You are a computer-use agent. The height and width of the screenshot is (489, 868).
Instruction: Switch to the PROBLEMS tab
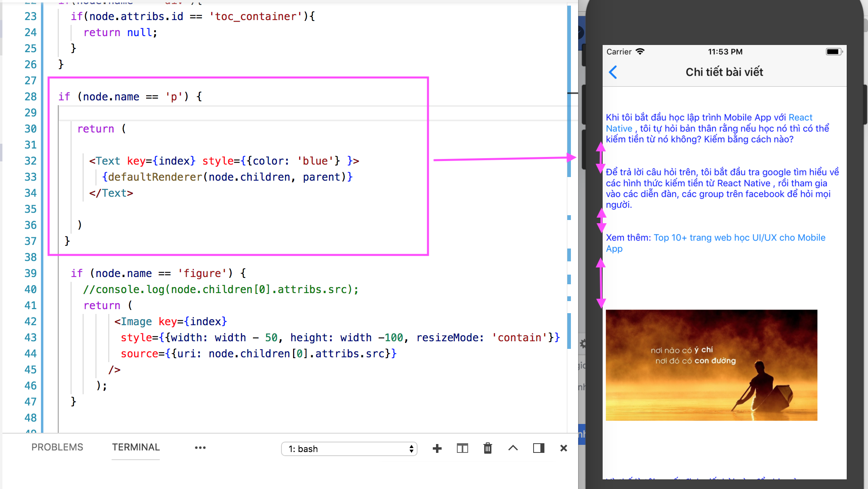click(57, 447)
